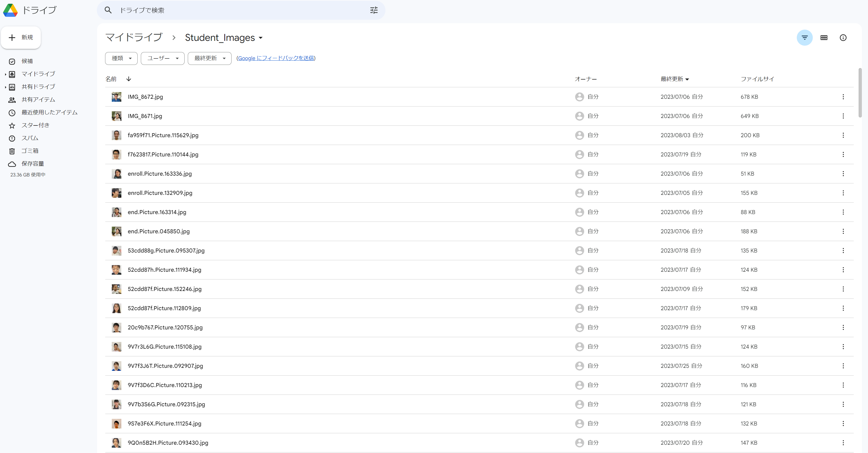Viewport: 868px width, 453px height.
Task: Open スター付き starred items
Action: tap(35, 125)
